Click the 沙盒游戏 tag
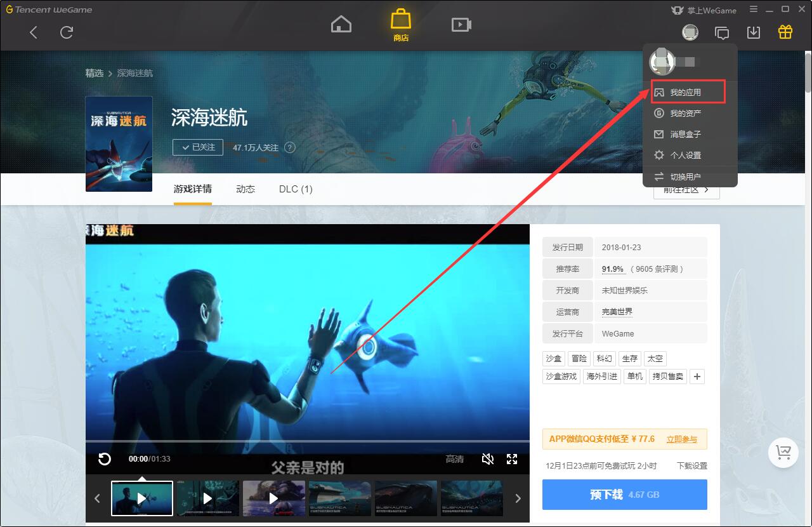812x527 pixels. pyautogui.click(x=561, y=377)
